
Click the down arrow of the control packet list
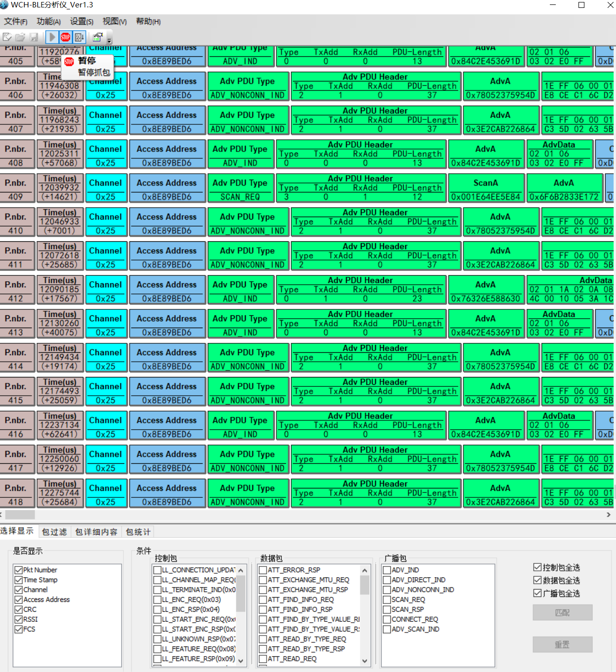(x=240, y=661)
